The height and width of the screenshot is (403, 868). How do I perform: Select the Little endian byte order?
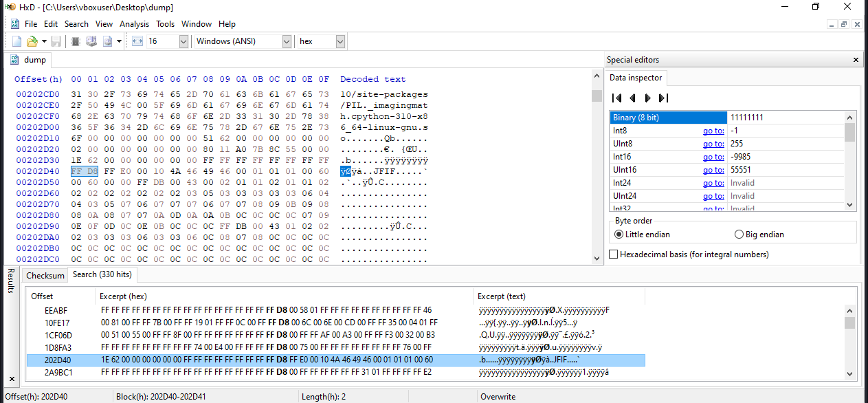tap(619, 235)
